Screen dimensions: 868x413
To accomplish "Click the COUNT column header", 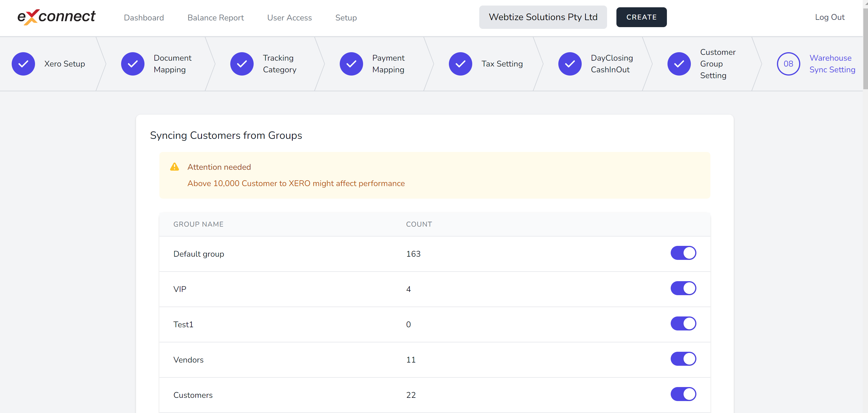I will coord(419,224).
